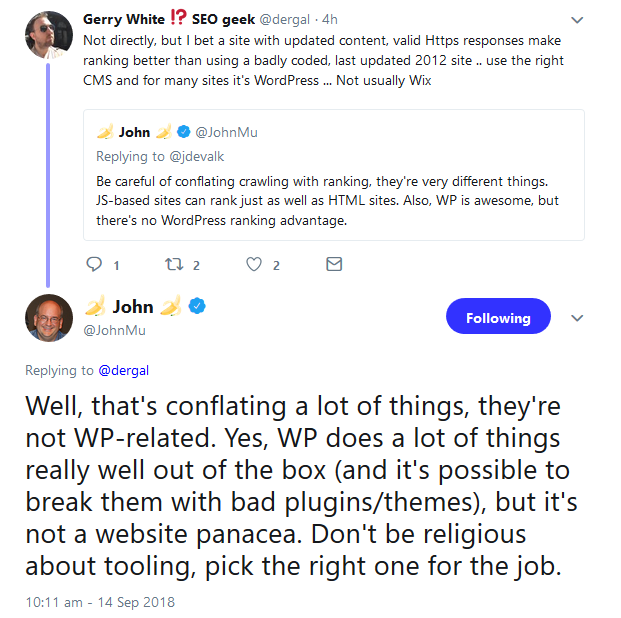Toggle the Following button for JohnMu

click(x=498, y=318)
